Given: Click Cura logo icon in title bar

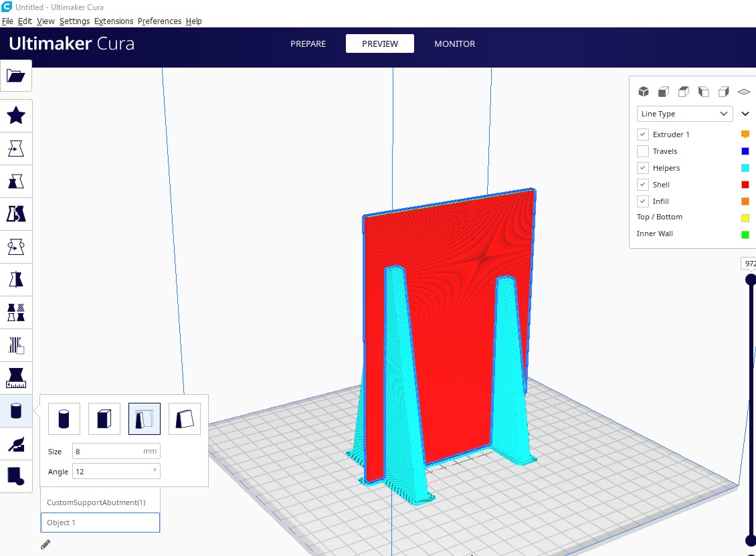Looking at the screenshot, I should [x=6, y=7].
